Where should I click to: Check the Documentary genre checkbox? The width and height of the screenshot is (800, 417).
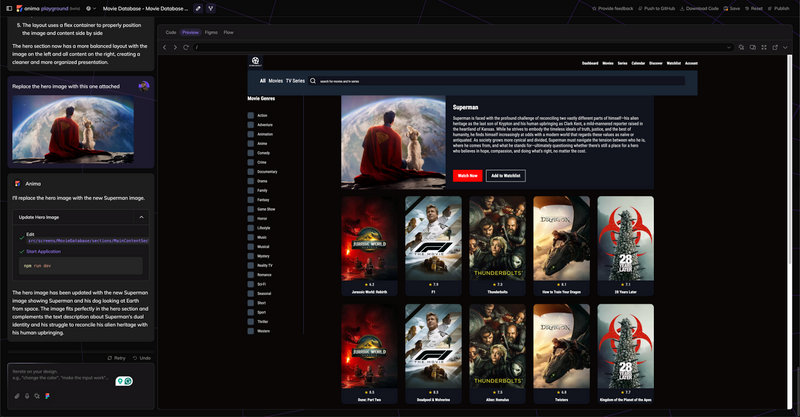click(251, 171)
